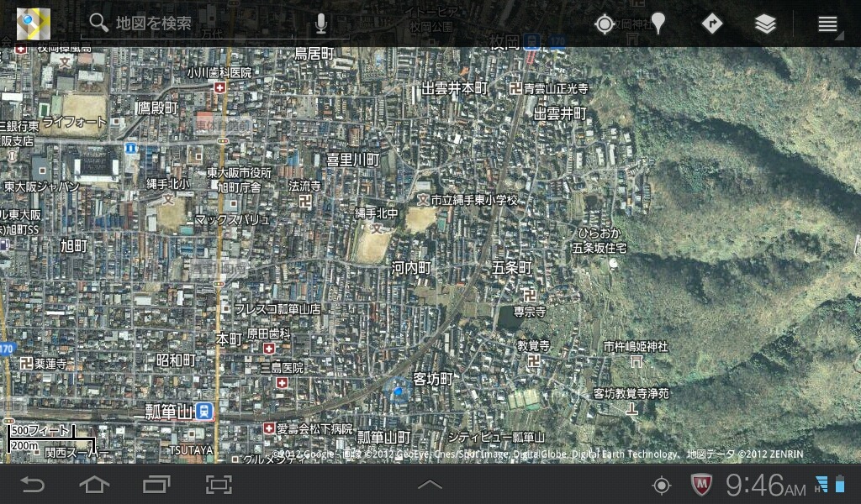The width and height of the screenshot is (861, 504).
Task: Open Places with the pin icon
Action: click(x=658, y=24)
